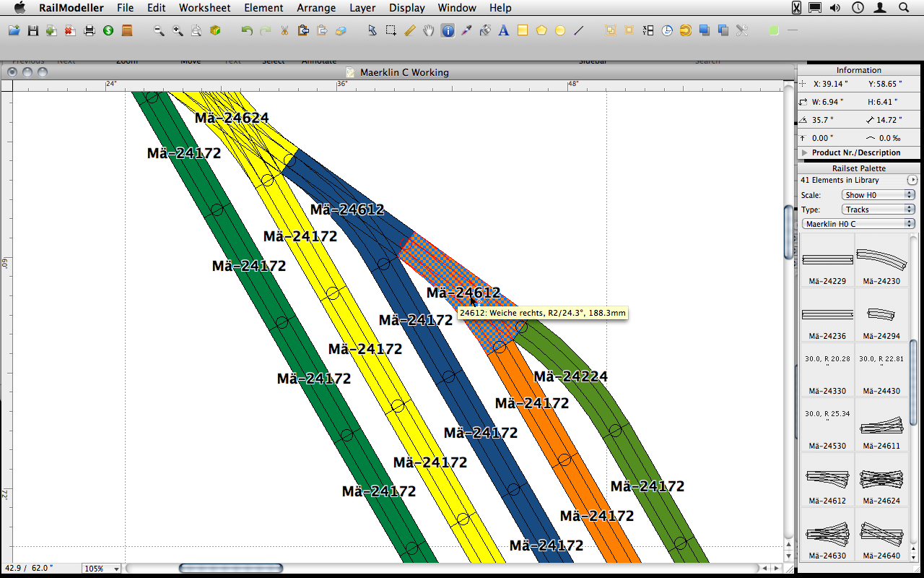Expand Product Nr./Description disclosure triangle
Image resolution: width=924 pixels, height=578 pixels.
[x=805, y=152]
